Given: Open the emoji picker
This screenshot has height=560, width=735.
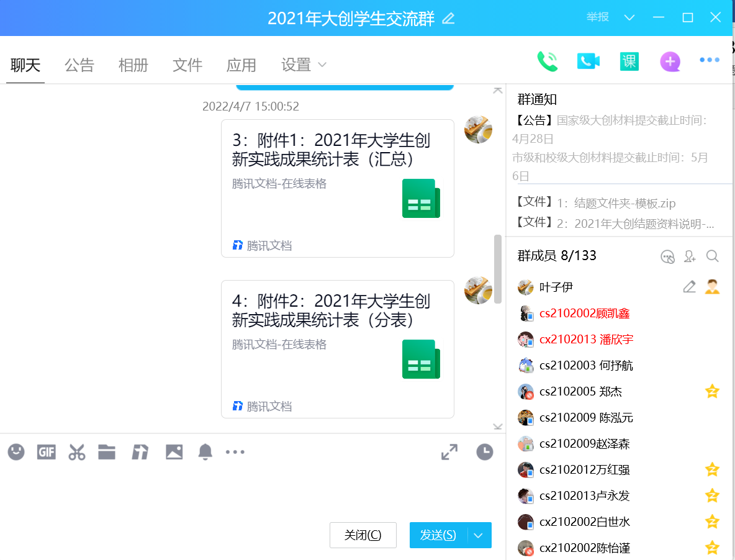Looking at the screenshot, I should pos(16,452).
